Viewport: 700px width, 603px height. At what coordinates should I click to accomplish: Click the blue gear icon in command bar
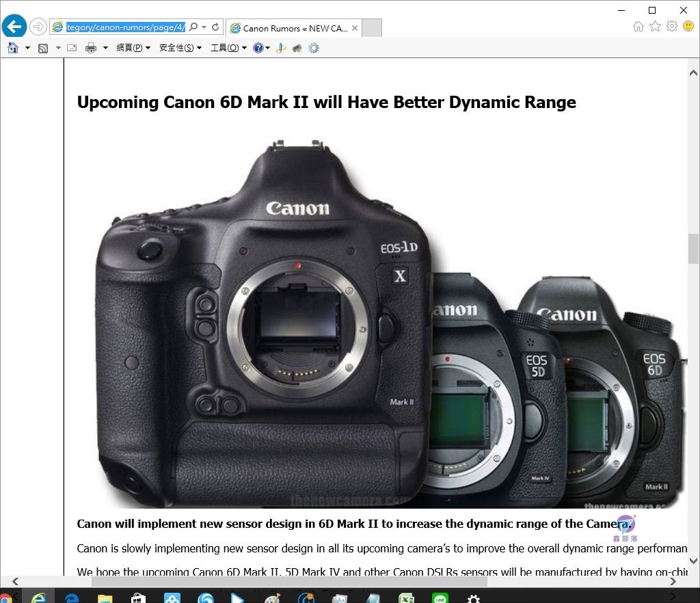(x=314, y=48)
